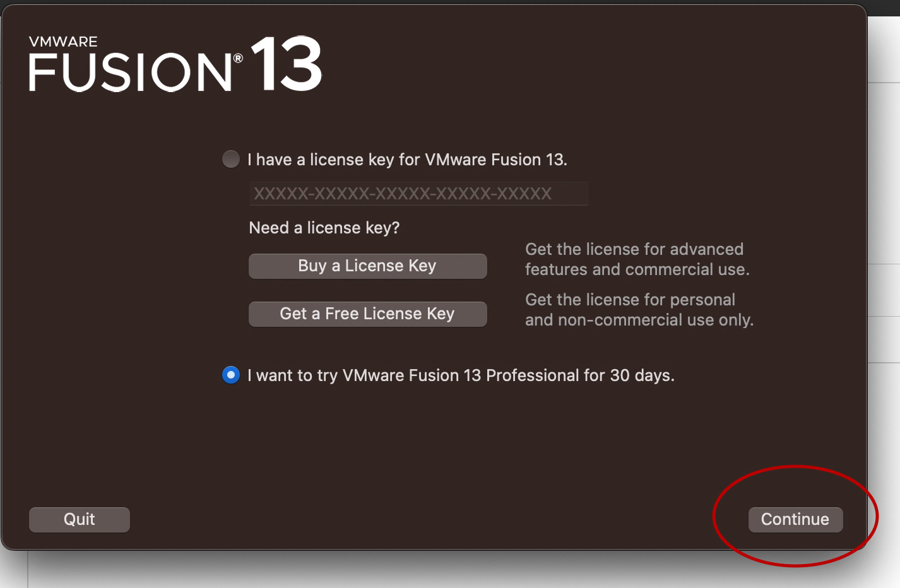Click the 'try VMware Fusion 13 Professional' label
The height and width of the screenshot is (588, 900).
coord(461,375)
